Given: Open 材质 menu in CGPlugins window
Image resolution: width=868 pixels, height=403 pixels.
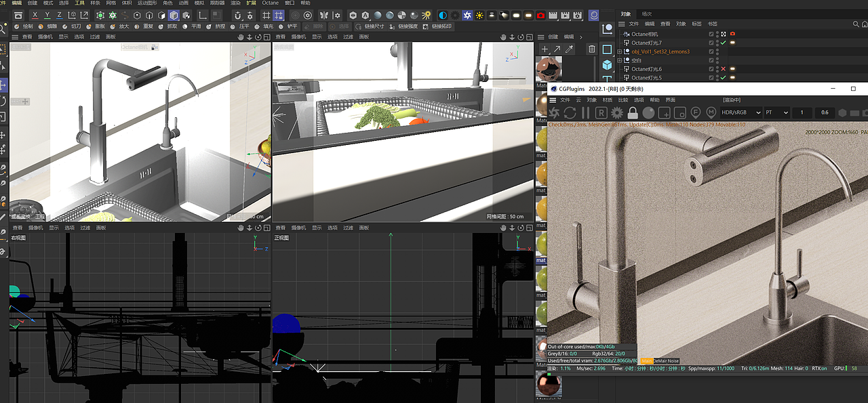Looking at the screenshot, I should click(608, 100).
